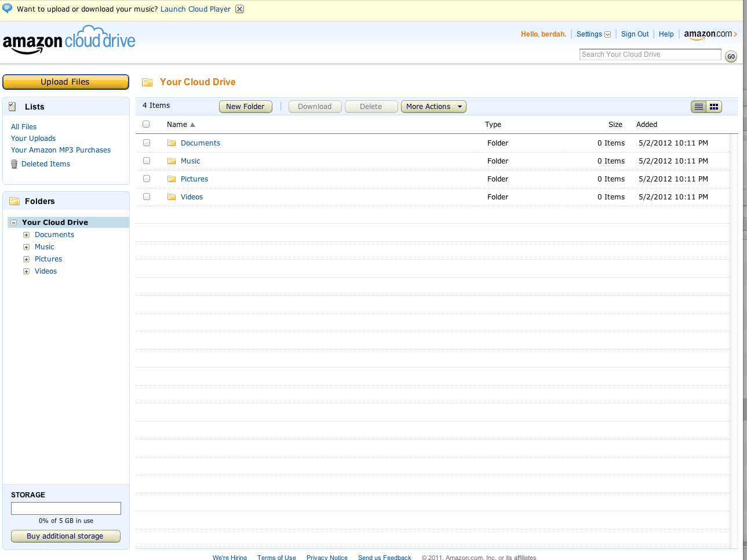Open All Files list
This screenshot has height=560, width=747.
[x=24, y=127]
